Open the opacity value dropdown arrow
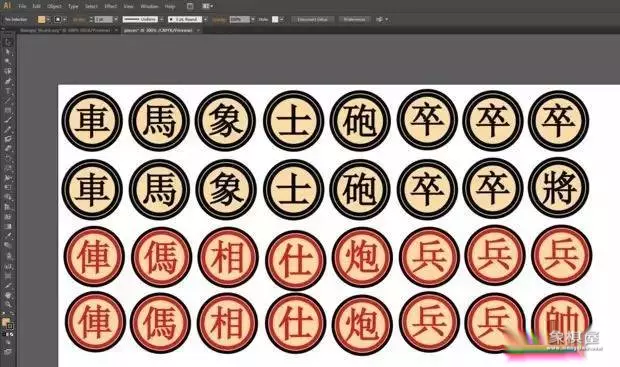 253,19
